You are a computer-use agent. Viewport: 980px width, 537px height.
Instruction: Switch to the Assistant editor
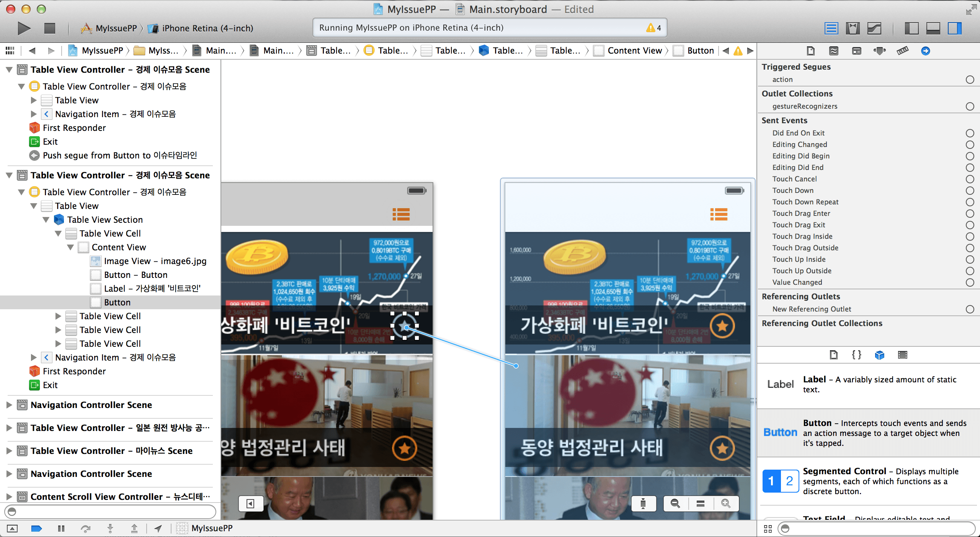[x=853, y=28]
